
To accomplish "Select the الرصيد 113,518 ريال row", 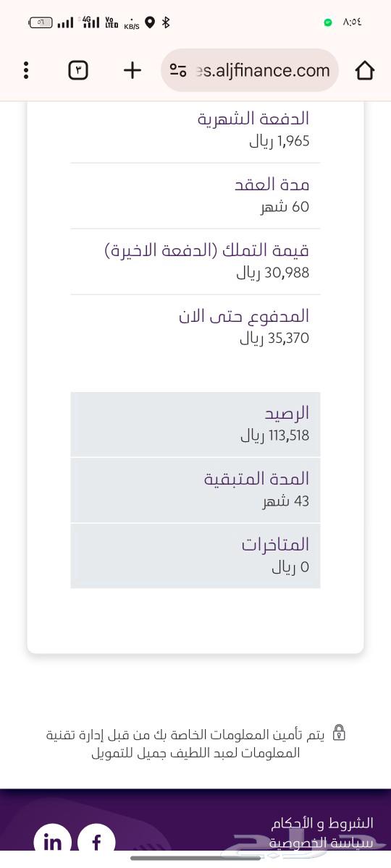I will (x=195, y=425).
